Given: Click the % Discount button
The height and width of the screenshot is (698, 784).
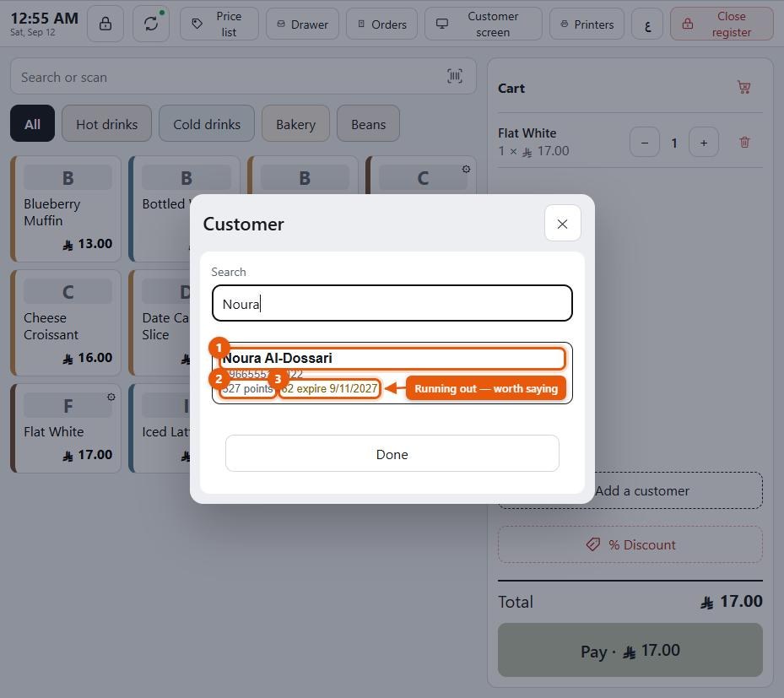Looking at the screenshot, I should point(630,544).
